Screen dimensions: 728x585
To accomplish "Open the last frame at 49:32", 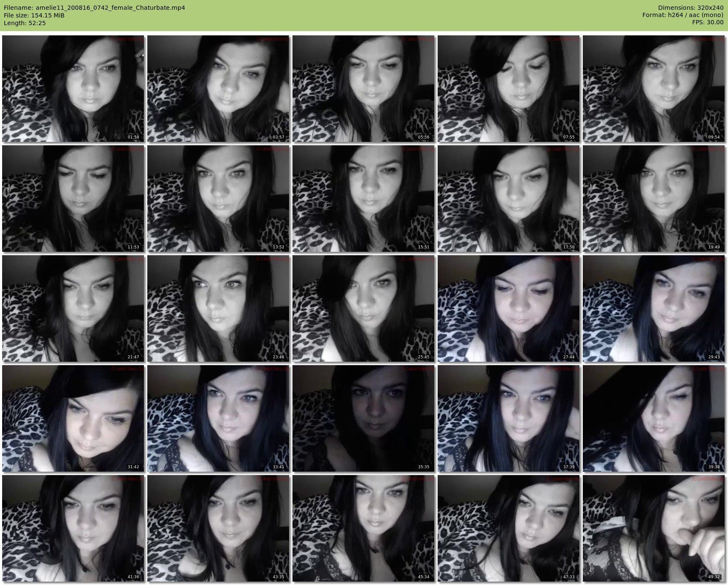I will [654, 528].
